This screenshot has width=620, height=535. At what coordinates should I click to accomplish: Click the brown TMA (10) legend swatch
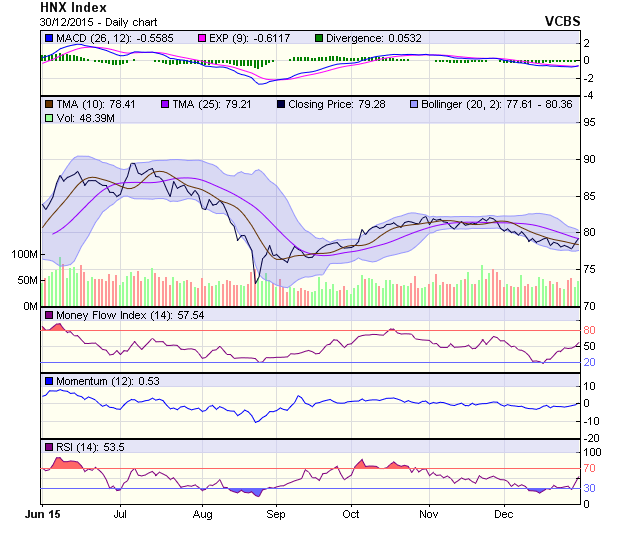pos(48,103)
